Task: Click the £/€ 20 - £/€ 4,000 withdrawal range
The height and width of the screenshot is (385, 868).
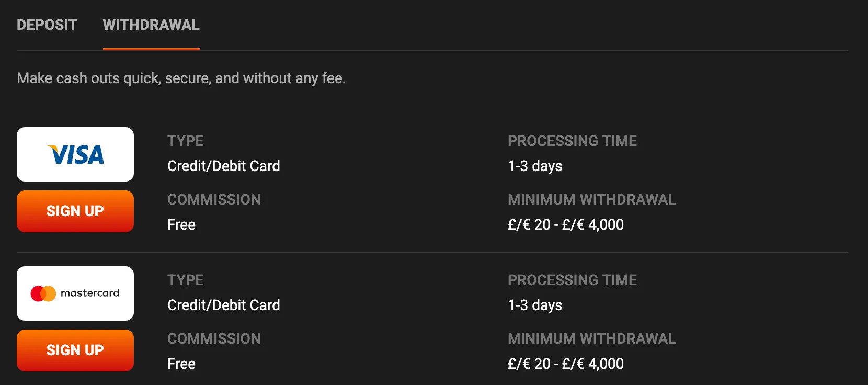Action: pyautogui.click(x=565, y=224)
